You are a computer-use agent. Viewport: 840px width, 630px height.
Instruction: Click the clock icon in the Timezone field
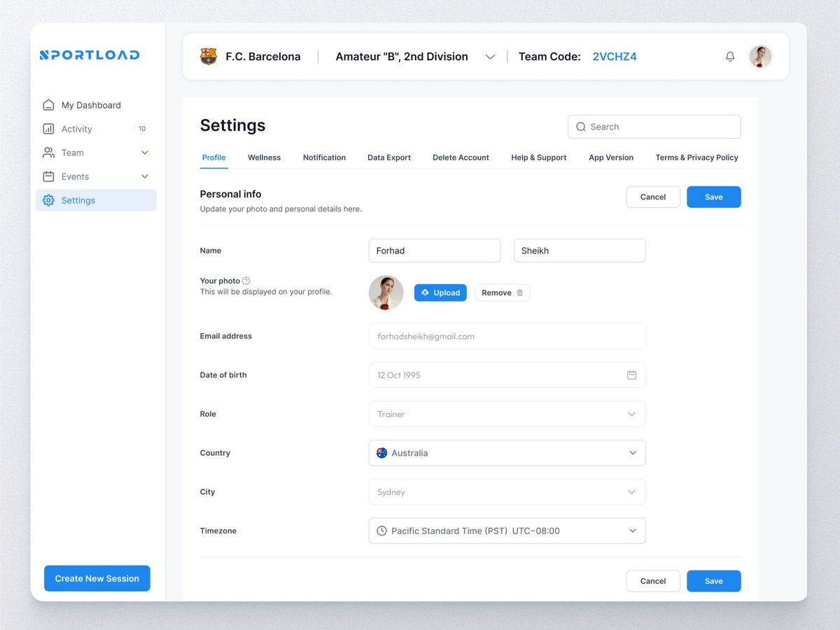(381, 531)
